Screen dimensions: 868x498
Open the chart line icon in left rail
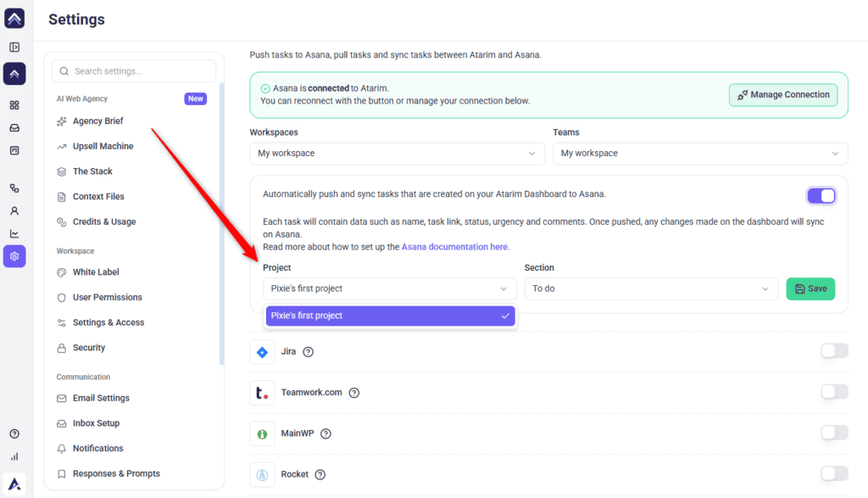14,234
